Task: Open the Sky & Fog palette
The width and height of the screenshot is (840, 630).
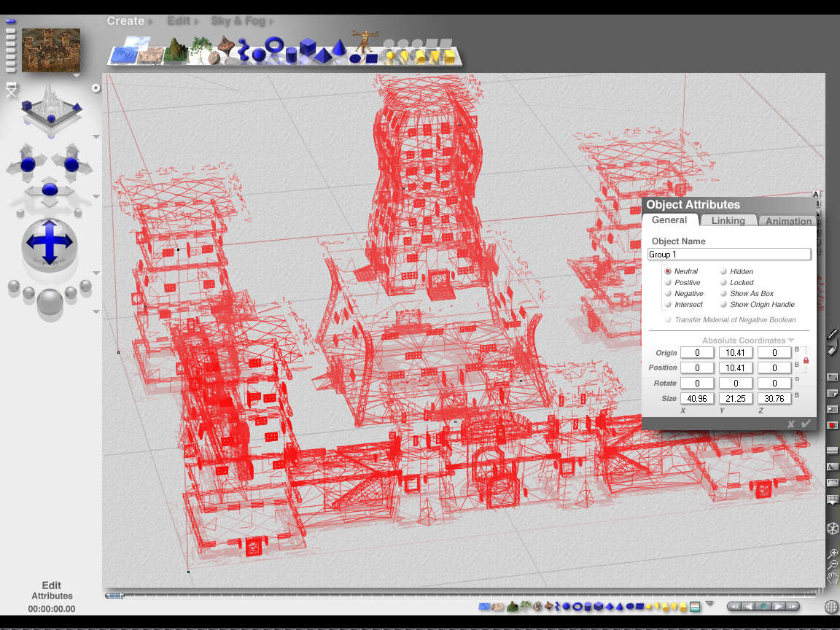Action: pyautogui.click(x=238, y=21)
